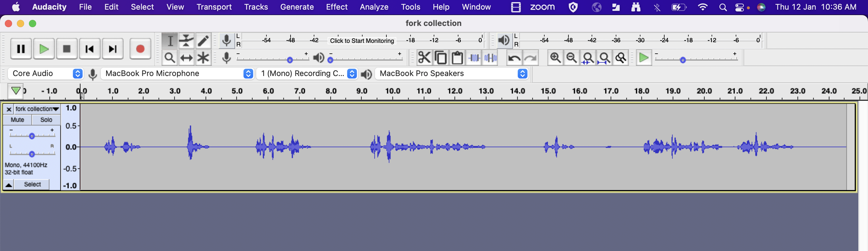Image resolution: width=868 pixels, height=251 pixels.
Task: Open the Edit menu
Action: tap(111, 7)
